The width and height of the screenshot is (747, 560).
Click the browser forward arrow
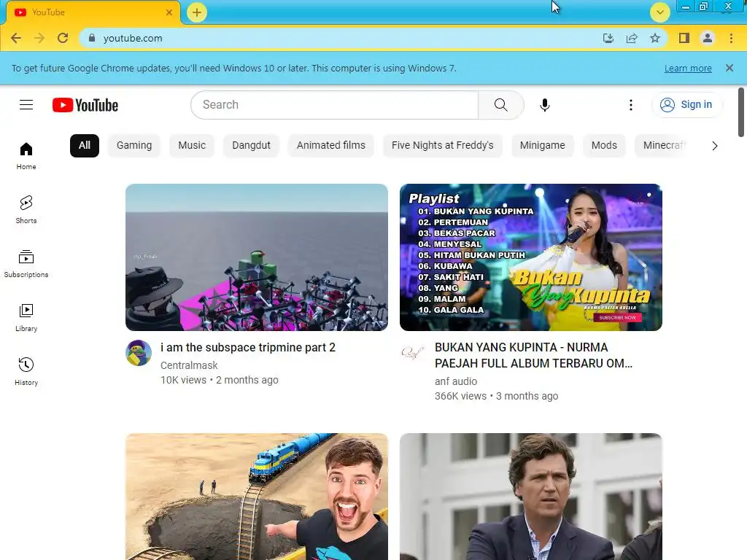point(39,38)
